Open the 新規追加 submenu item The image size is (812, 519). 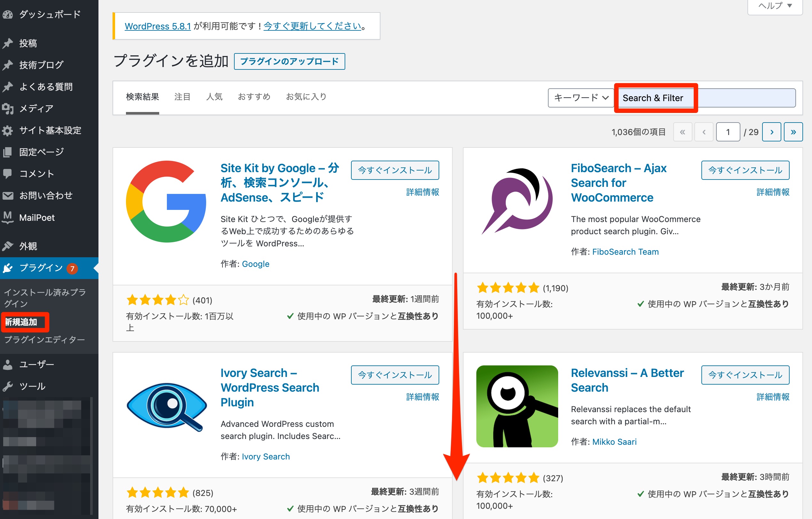[x=21, y=322]
